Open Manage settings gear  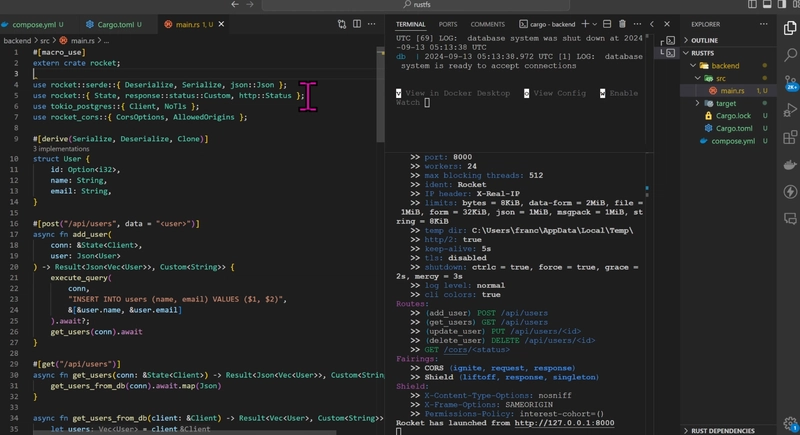tap(790, 423)
